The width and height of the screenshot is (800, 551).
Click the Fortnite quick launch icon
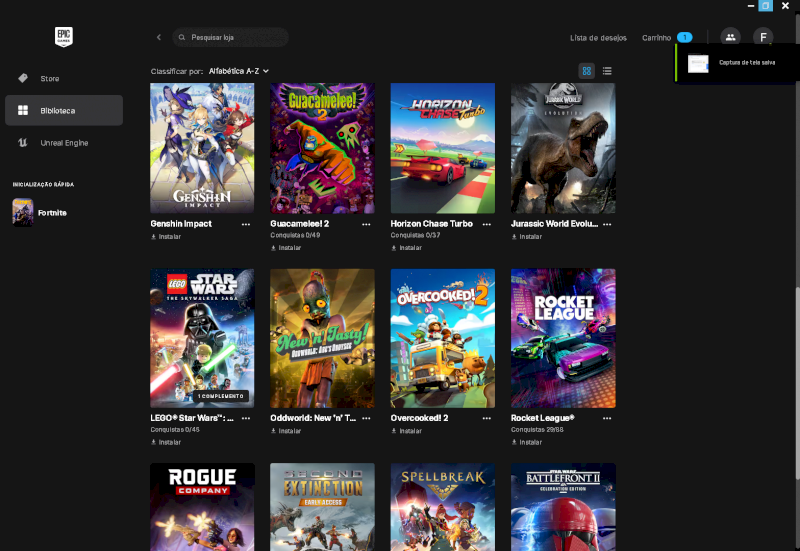[x=22, y=212]
